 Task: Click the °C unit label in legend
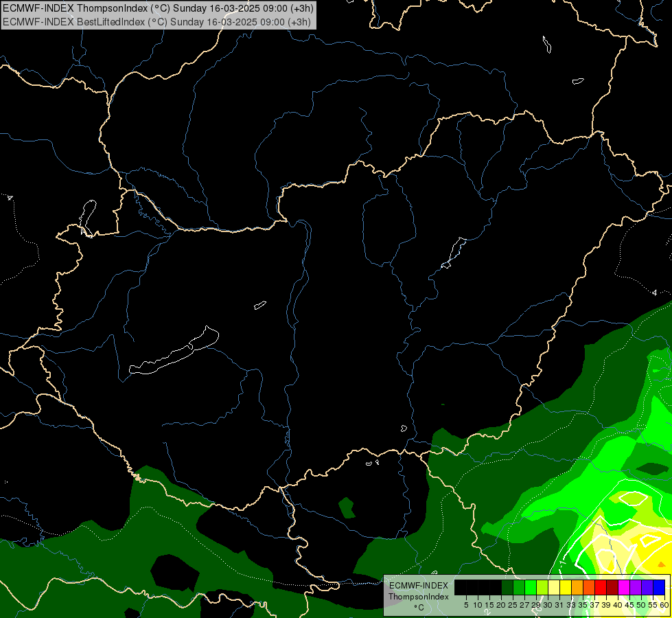(x=419, y=608)
